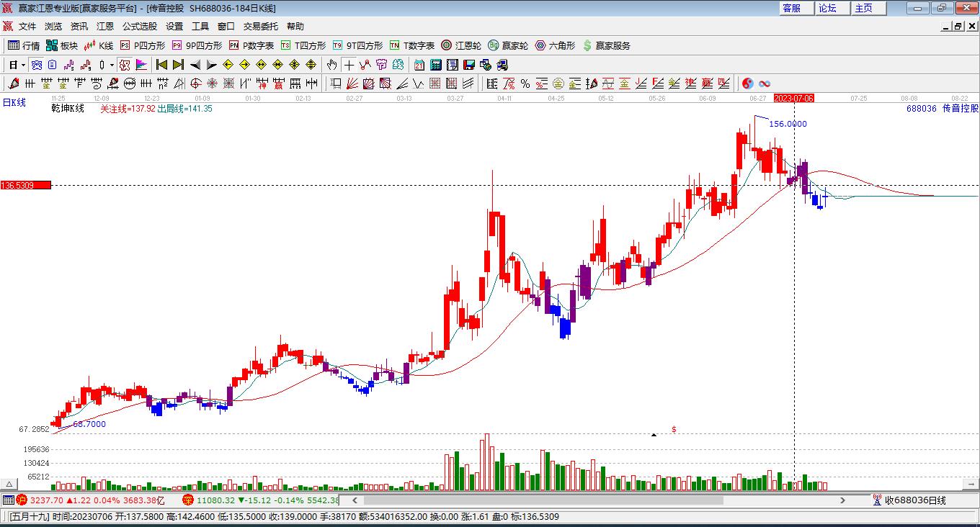Click the 关注线=137.92 label
980x527 pixels.
point(128,109)
